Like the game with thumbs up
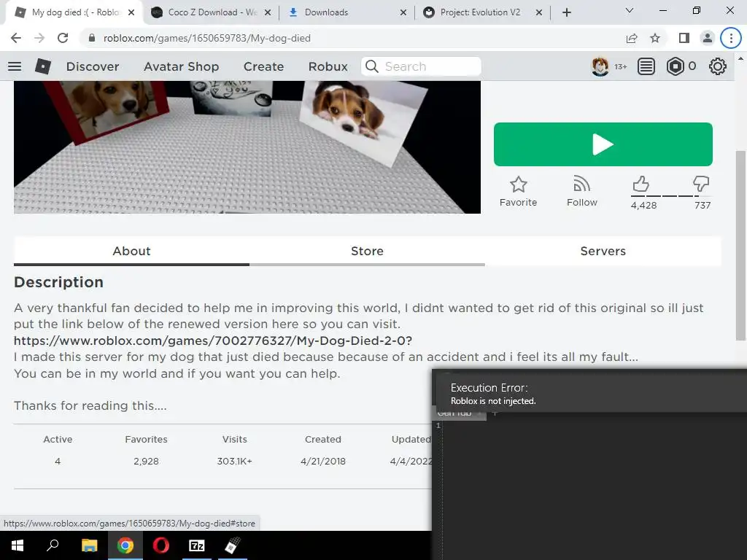This screenshot has height=560, width=747. [x=641, y=184]
